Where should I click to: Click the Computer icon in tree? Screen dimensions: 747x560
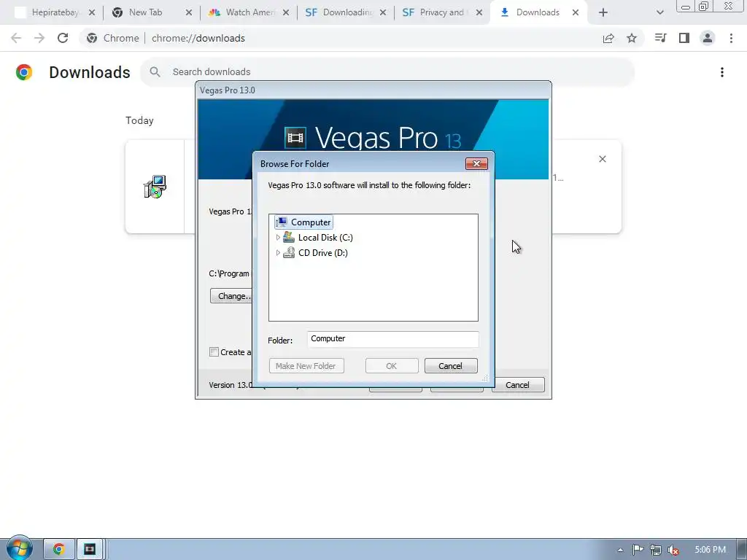282,222
